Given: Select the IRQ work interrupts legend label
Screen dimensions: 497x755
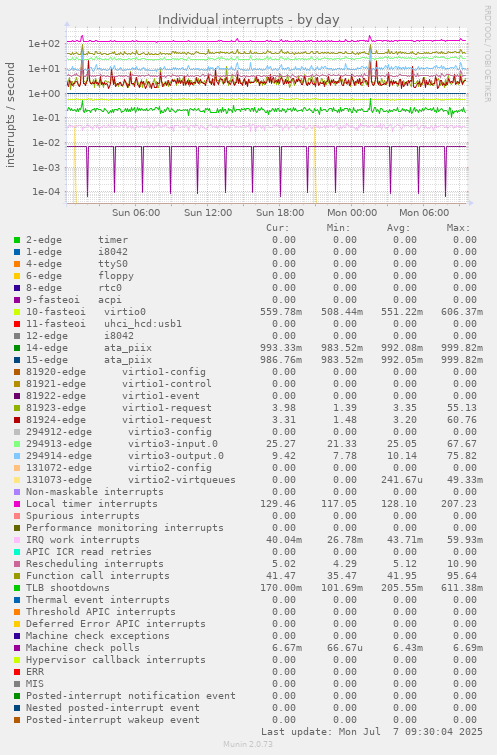Looking at the screenshot, I should [82, 540].
